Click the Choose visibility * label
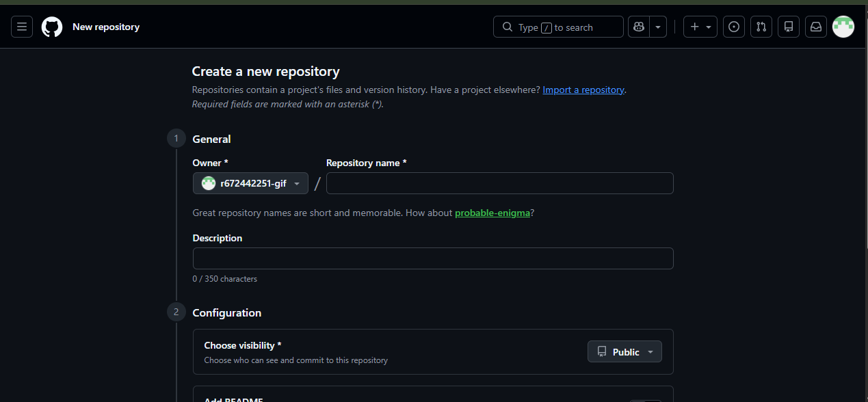The width and height of the screenshot is (868, 402). tap(243, 345)
